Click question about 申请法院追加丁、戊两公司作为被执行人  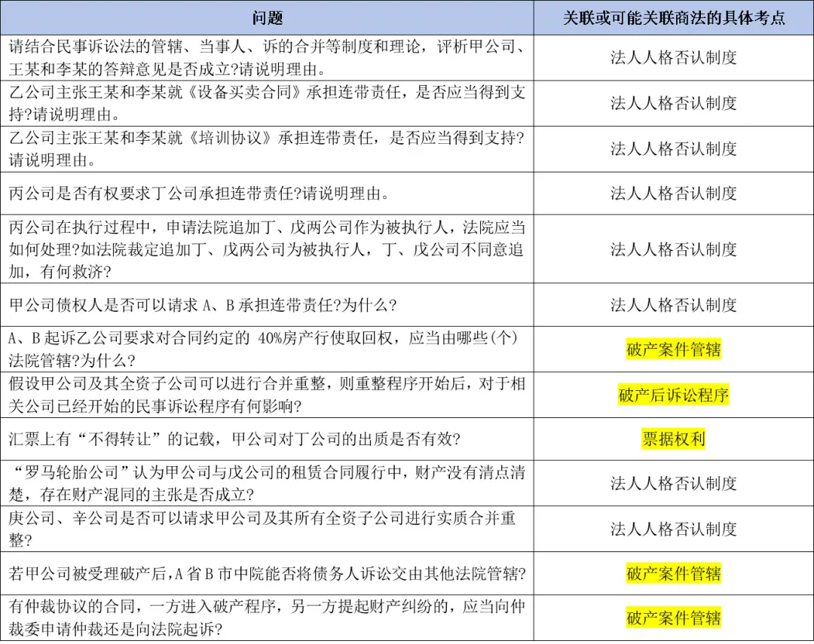pyautogui.click(x=268, y=249)
